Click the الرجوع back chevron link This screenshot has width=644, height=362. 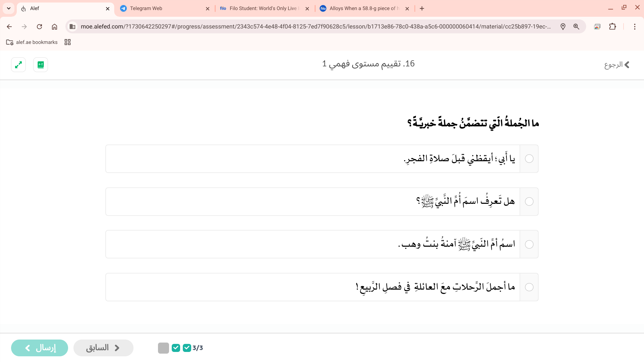pos(617,65)
